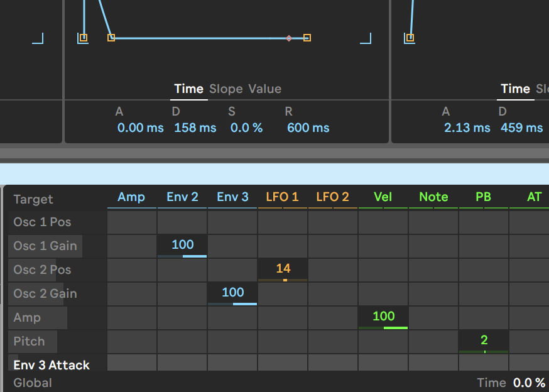Click the Env 2 column header in the matrix
This screenshot has width=549, height=392.
[182, 197]
